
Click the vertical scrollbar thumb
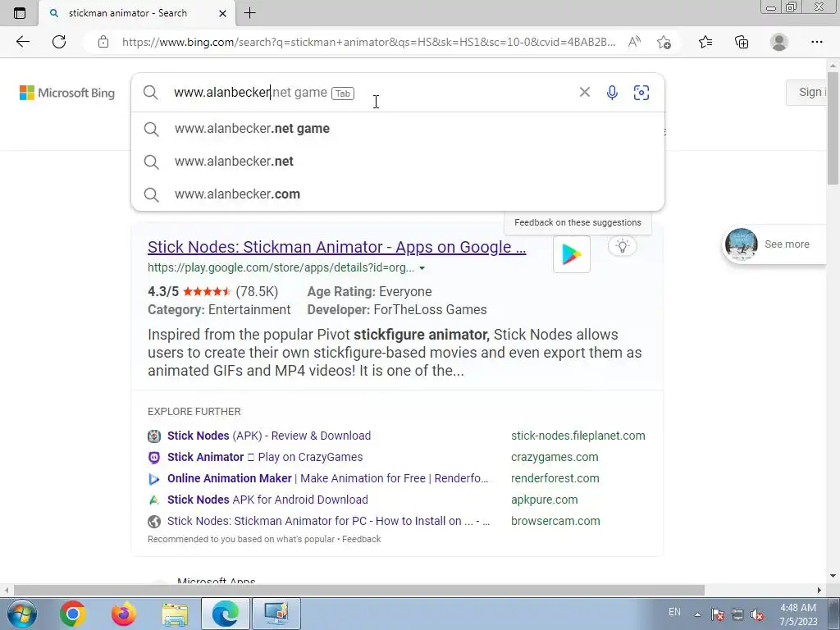[x=833, y=129]
